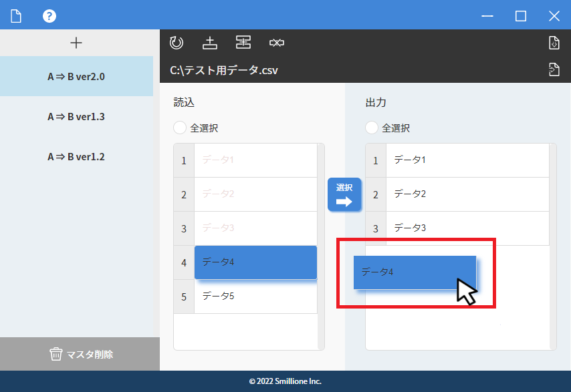Click the export file icon at top right
Viewport: 571px width, 392px height.
pyautogui.click(x=554, y=43)
